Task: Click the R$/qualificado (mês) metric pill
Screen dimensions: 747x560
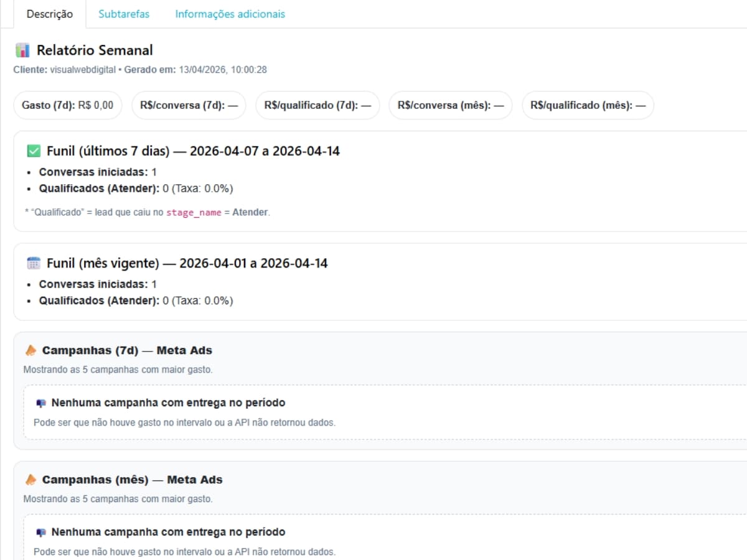Action: (x=588, y=105)
